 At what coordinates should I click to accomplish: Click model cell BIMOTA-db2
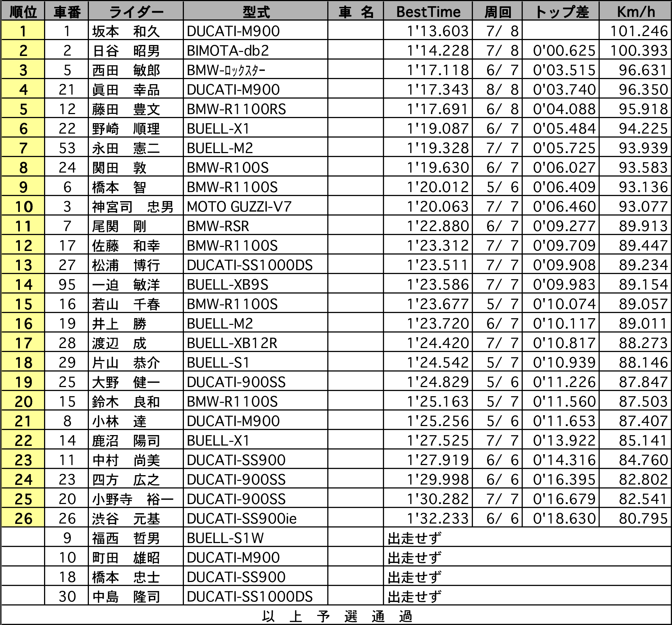tap(228, 51)
